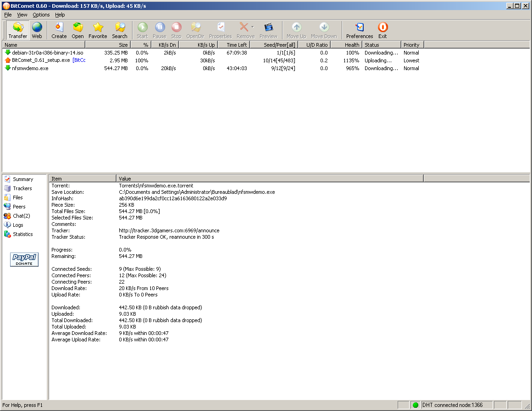532x411 pixels.
Task: Sort by the Health column header
Action: pyautogui.click(x=346, y=45)
